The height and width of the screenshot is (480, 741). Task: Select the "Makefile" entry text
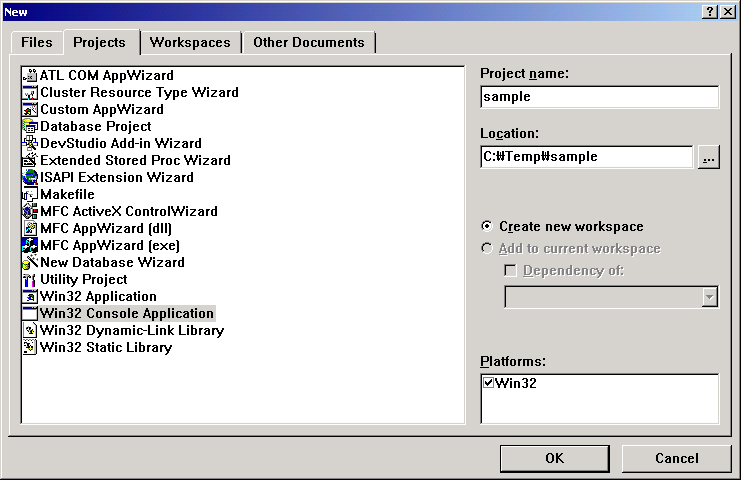pos(67,194)
